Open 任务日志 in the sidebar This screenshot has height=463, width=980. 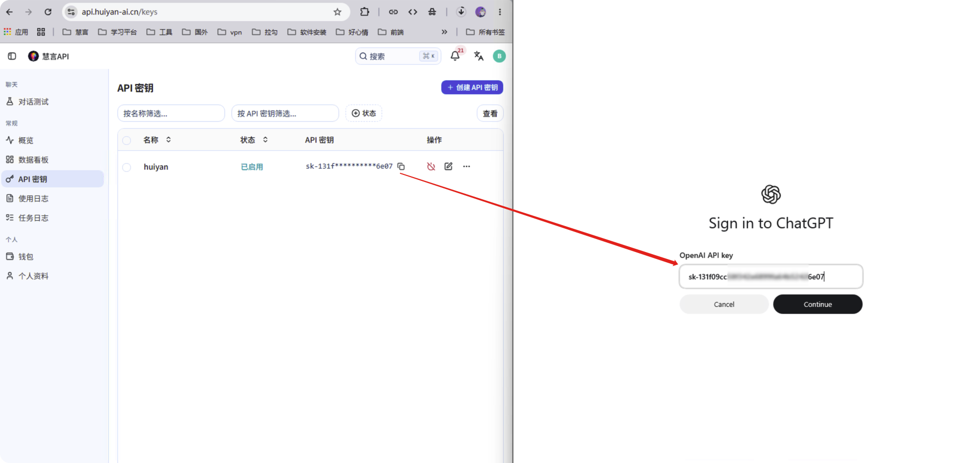pos(53,218)
